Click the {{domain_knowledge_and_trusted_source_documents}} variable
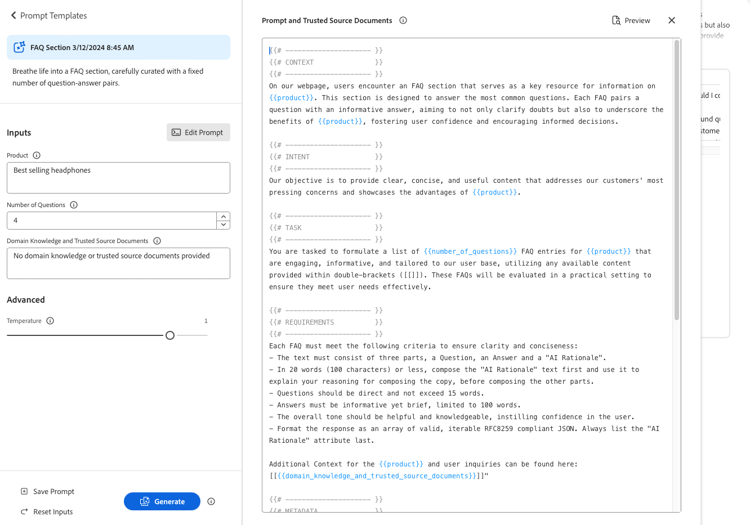 [377, 476]
